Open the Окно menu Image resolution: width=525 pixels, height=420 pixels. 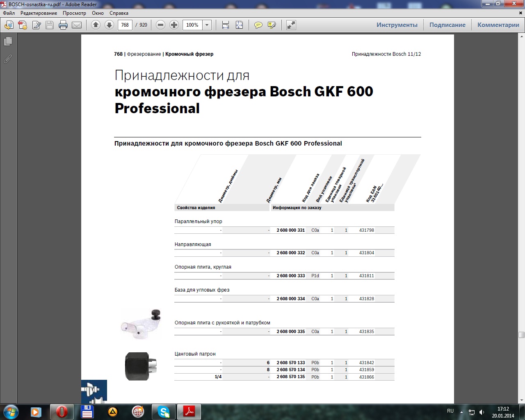[x=98, y=13]
